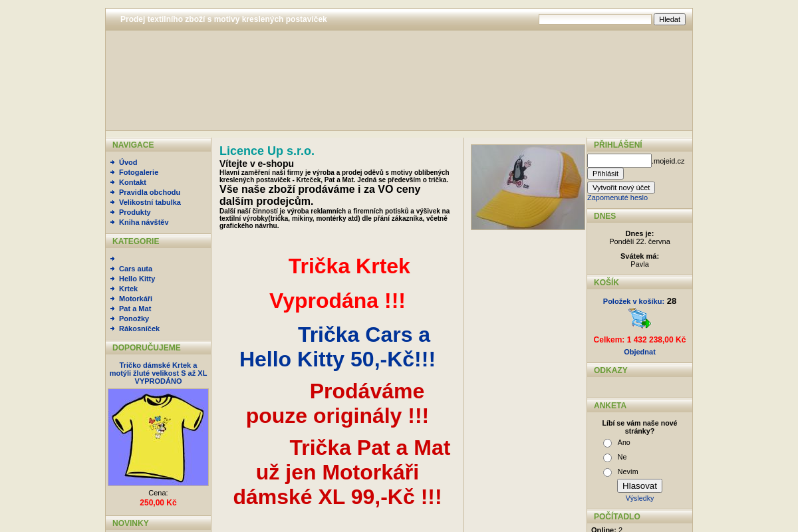Open Produkty in navigation

pyautogui.click(x=135, y=212)
